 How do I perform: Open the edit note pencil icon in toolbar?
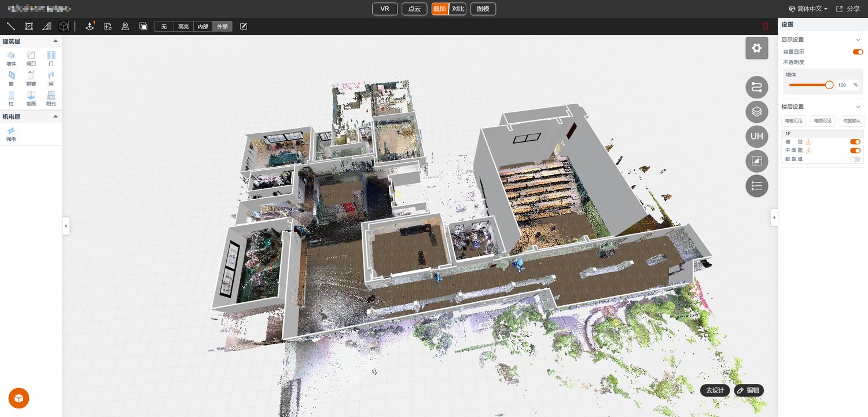point(244,26)
